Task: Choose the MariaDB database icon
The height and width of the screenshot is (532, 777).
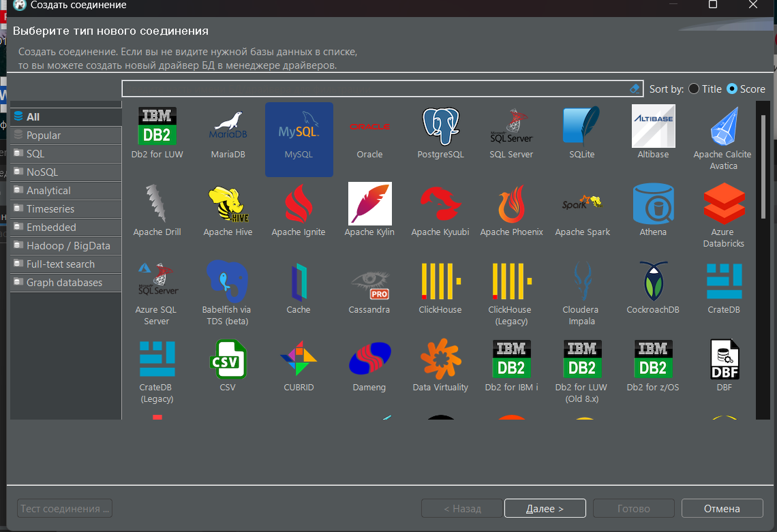Action: 228,126
